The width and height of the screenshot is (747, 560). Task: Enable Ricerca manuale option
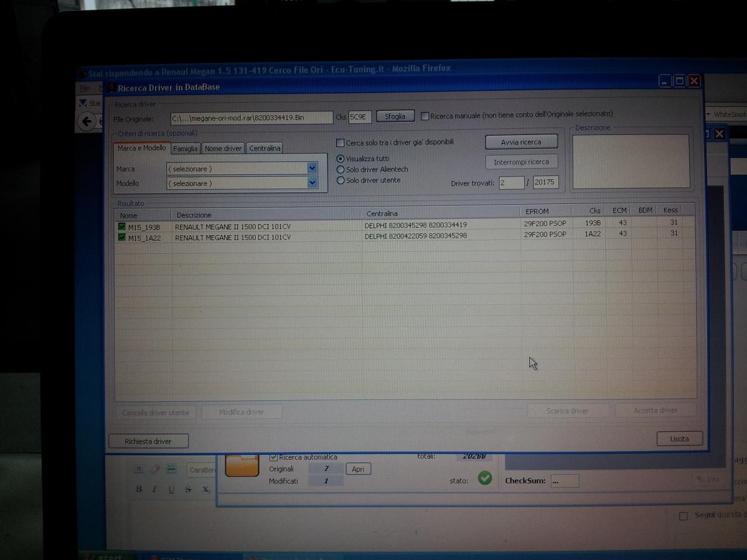(x=425, y=115)
